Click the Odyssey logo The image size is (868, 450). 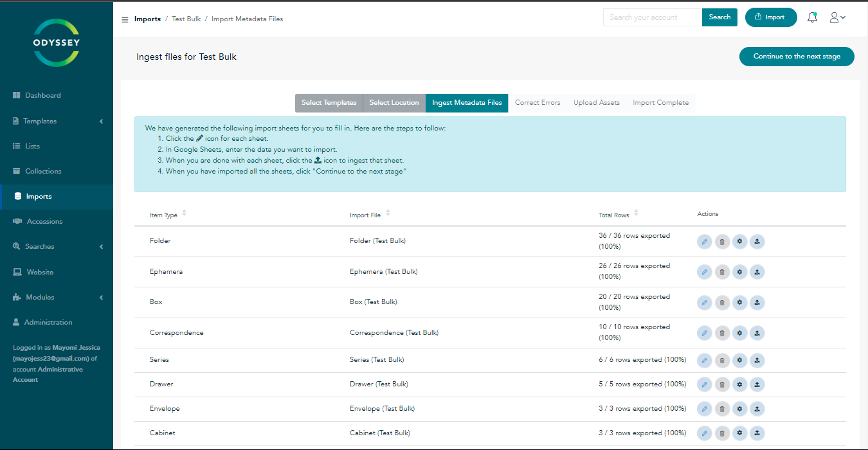(57, 42)
